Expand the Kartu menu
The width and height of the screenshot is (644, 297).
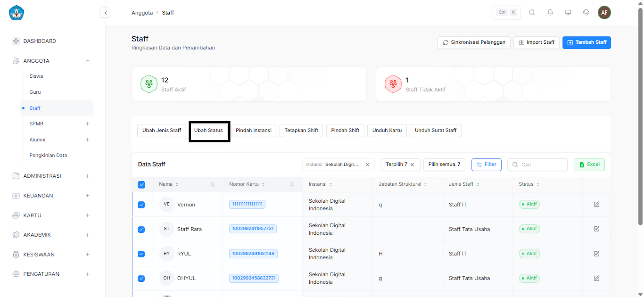click(87, 215)
